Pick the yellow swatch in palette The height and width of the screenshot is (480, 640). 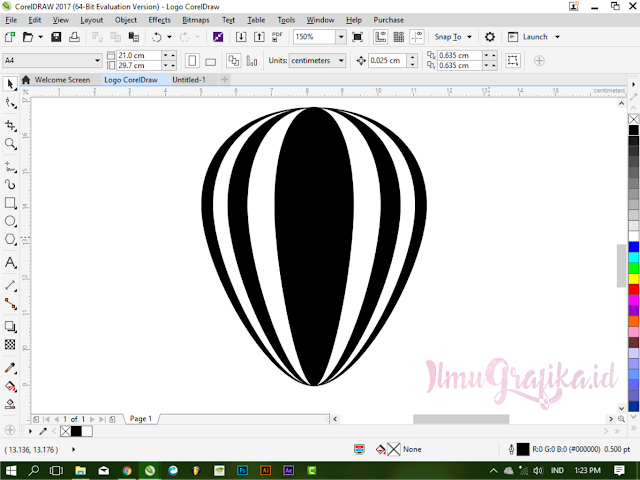[x=633, y=279]
